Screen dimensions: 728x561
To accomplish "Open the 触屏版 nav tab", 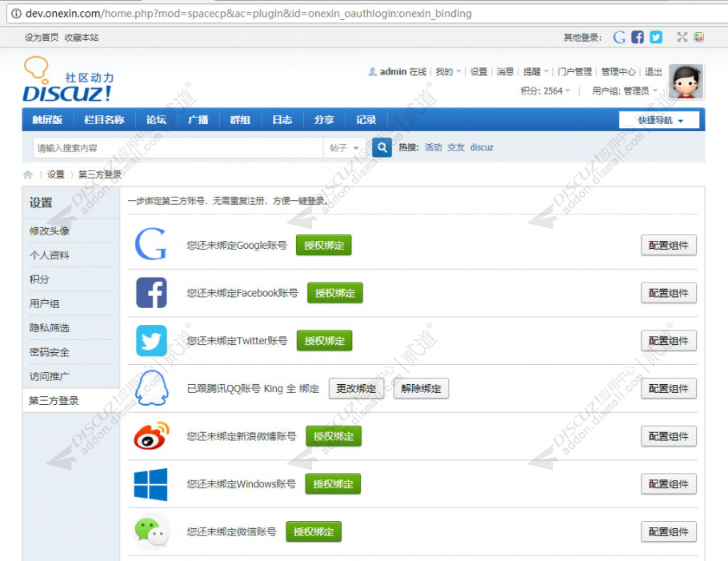I will click(47, 120).
